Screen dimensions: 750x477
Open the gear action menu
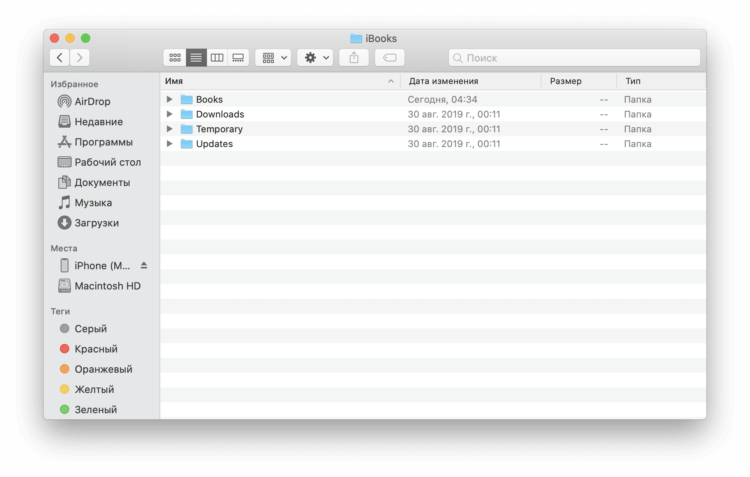point(315,58)
